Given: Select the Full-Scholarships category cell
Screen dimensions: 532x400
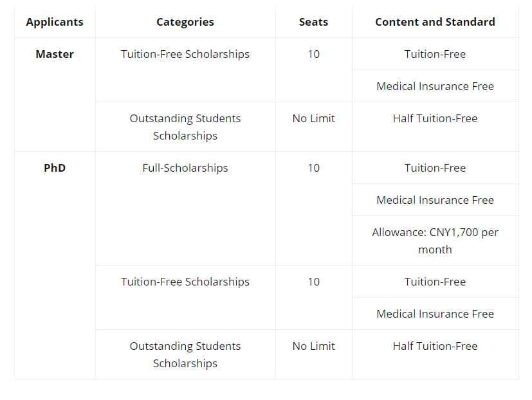Looking at the screenshot, I should 185,168.
